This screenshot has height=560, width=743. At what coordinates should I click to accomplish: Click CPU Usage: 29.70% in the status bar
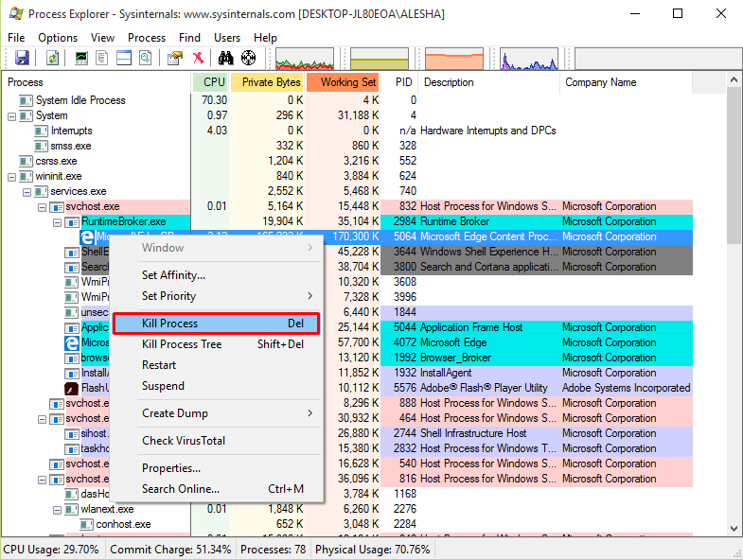click(51, 550)
